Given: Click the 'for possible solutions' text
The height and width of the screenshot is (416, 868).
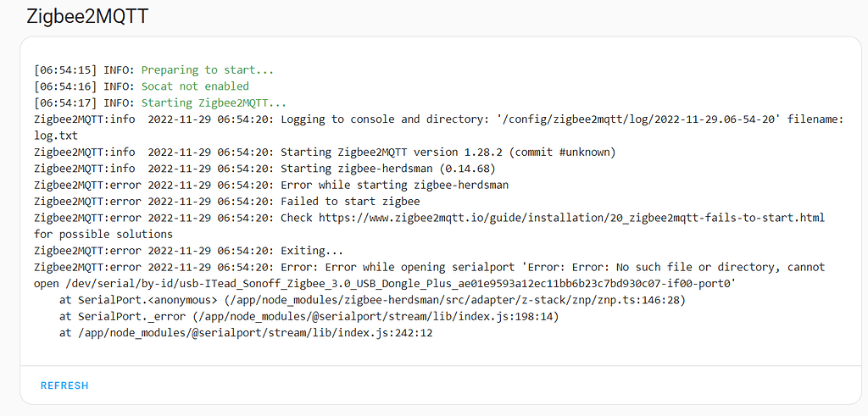Looking at the screenshot, I should pyautogui.click(x=103, y=234).
